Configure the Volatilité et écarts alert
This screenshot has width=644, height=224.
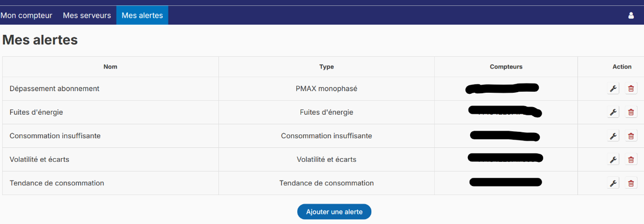tap(613, 160)
